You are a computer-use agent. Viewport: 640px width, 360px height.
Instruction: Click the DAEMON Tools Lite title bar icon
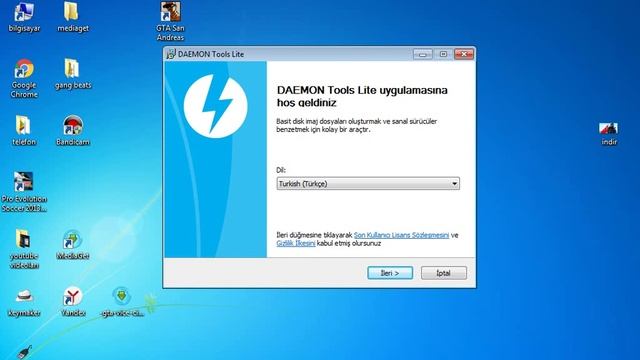171,54
